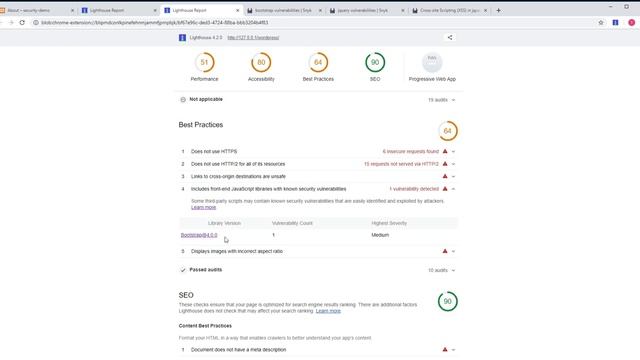Click '1 vulnerability detected' text
Viewport: 640px width, 360px height.
[x=414, y=189]
